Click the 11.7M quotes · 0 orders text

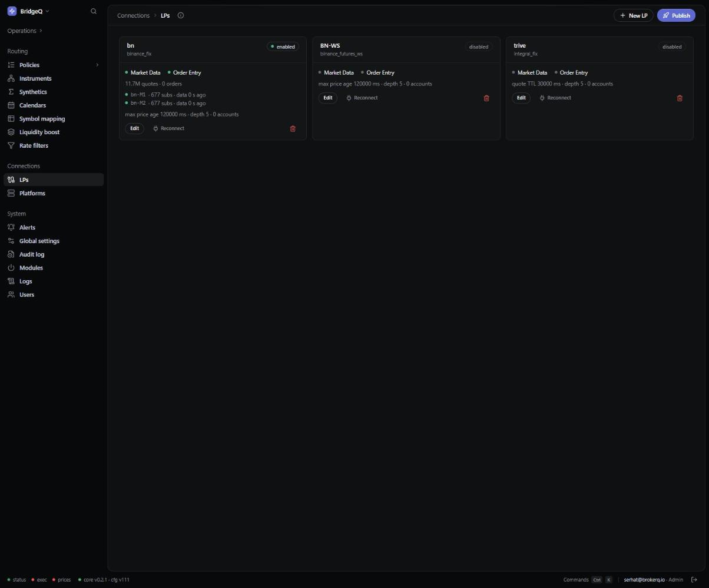154,84
